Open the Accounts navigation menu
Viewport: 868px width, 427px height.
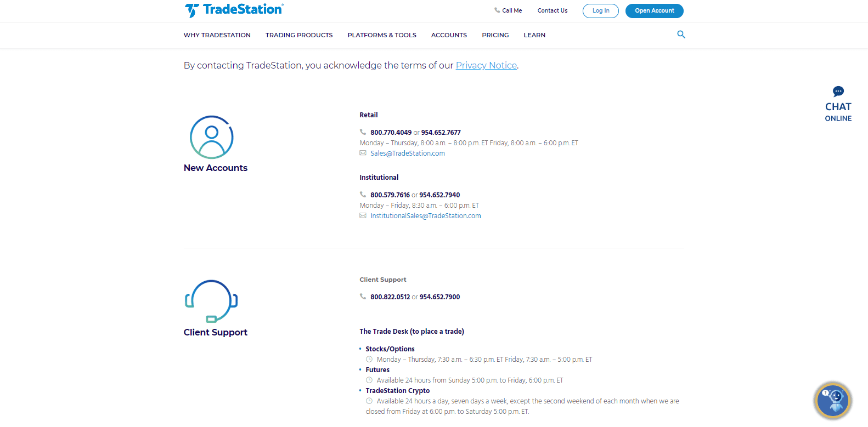[x=449, y=35]
